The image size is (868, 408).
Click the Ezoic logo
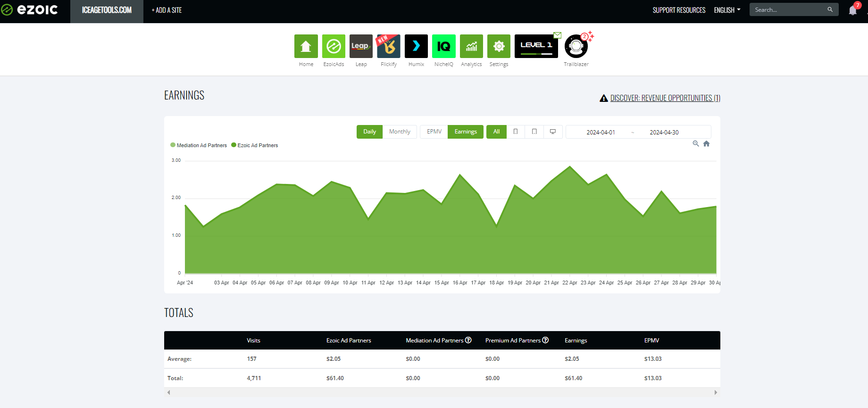pyautogui.click(x=29, y=9)
